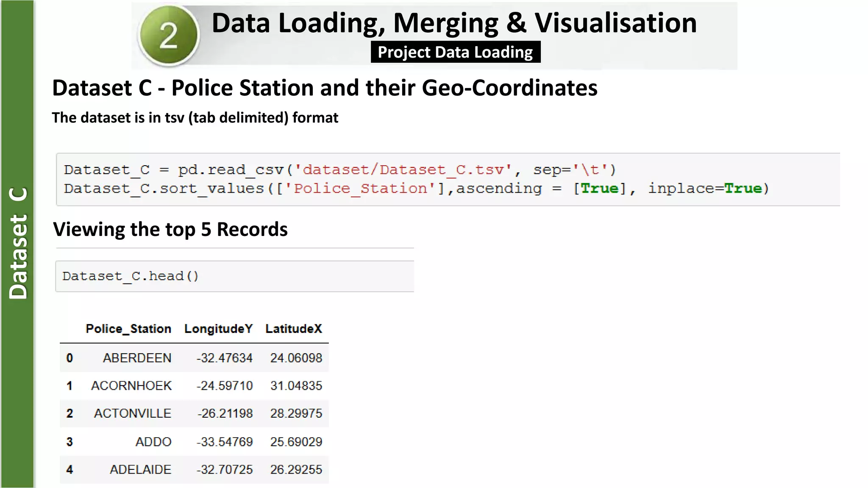Click longitude value -33.54769
Screen dimensions: 868x488
[x=224, y=442]
